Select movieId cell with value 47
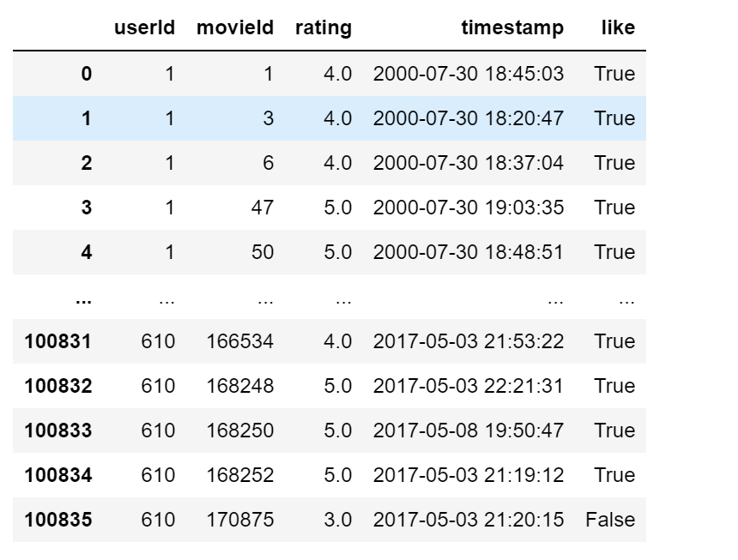Viewport: 738px width, 560px height. [x=263, y=208]
